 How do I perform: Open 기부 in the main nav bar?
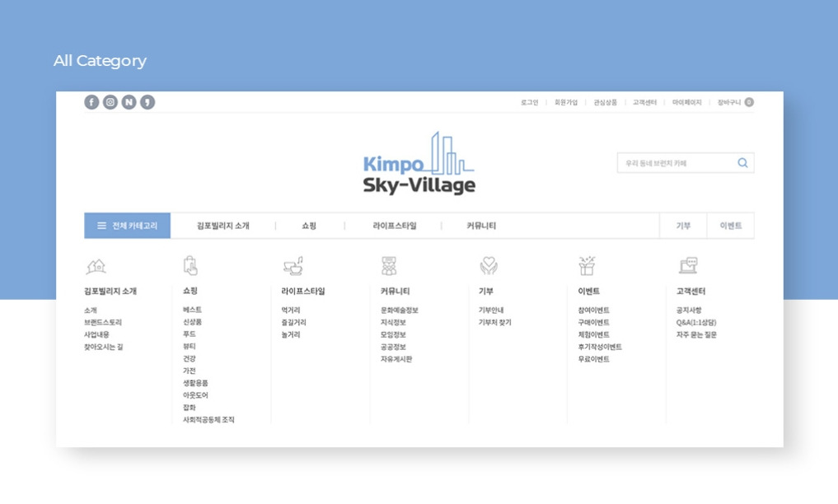click(x=683, y=226)
